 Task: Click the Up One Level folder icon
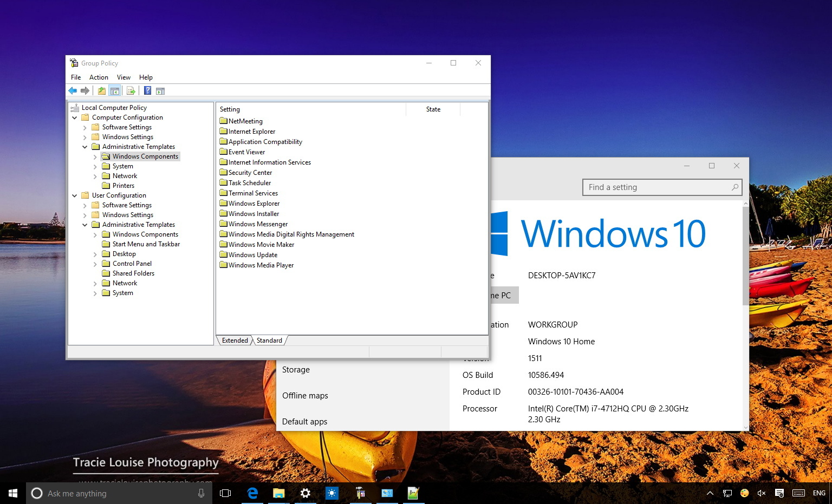pos(101,91)
